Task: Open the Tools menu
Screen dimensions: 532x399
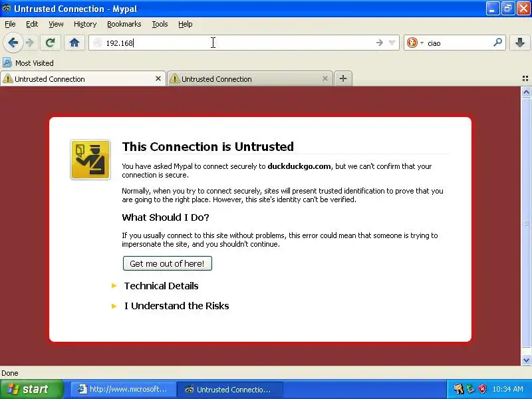Action: tap(160, 24)
